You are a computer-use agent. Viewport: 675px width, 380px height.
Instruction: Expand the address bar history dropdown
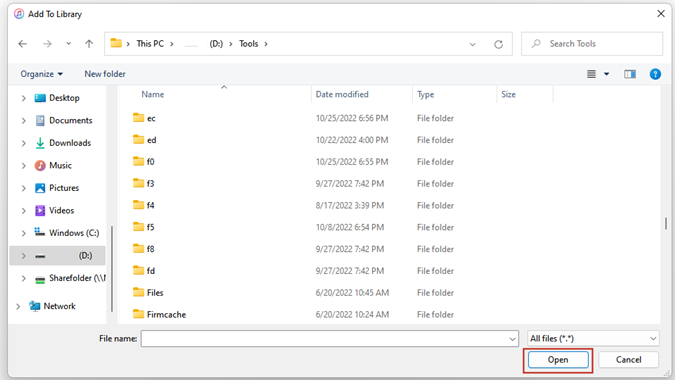pos(472,44)
